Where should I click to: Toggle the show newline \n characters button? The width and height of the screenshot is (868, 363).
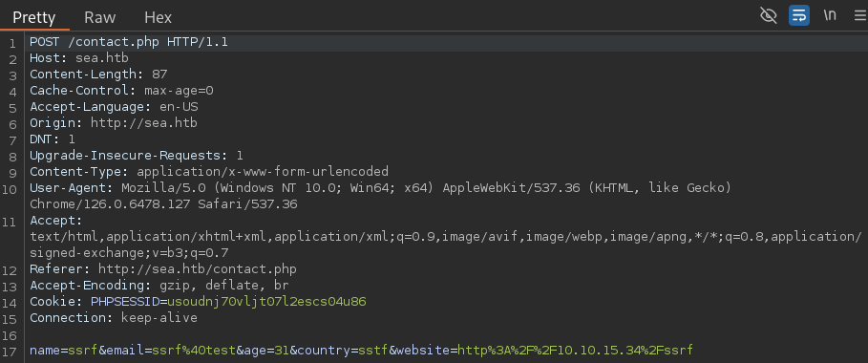click(829, 15)
